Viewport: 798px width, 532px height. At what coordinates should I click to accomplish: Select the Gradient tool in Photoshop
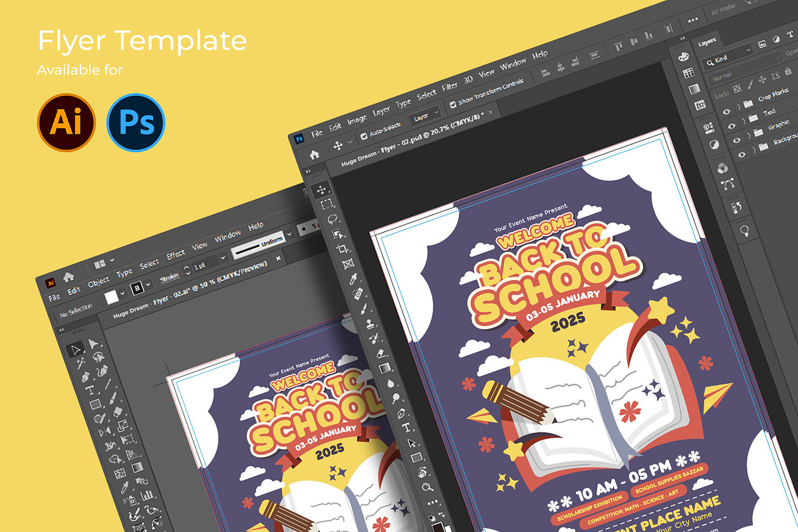coord(387,368)
